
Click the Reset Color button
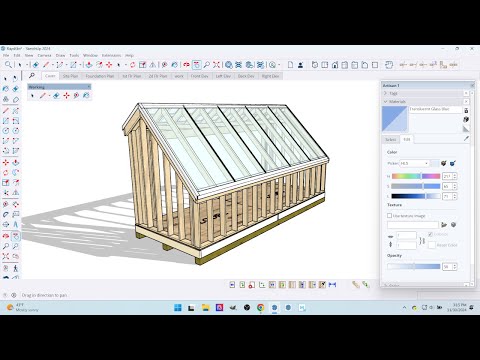click(432, 245)
